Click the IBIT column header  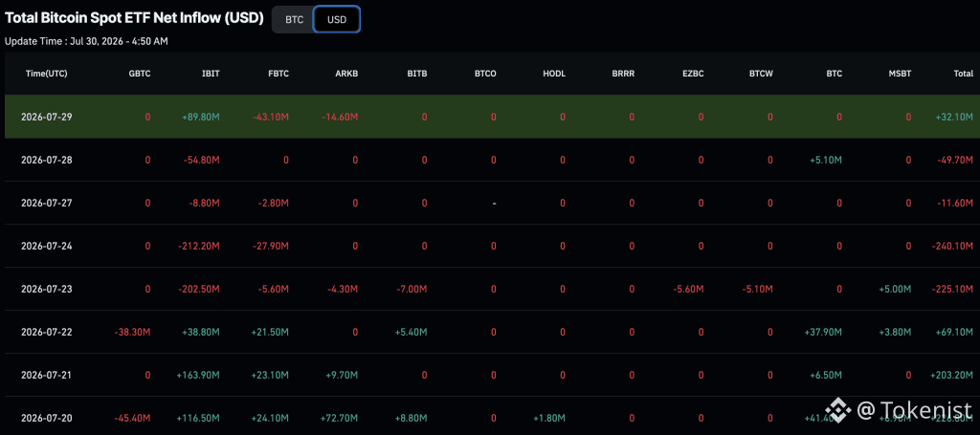[x=210, y=74]
